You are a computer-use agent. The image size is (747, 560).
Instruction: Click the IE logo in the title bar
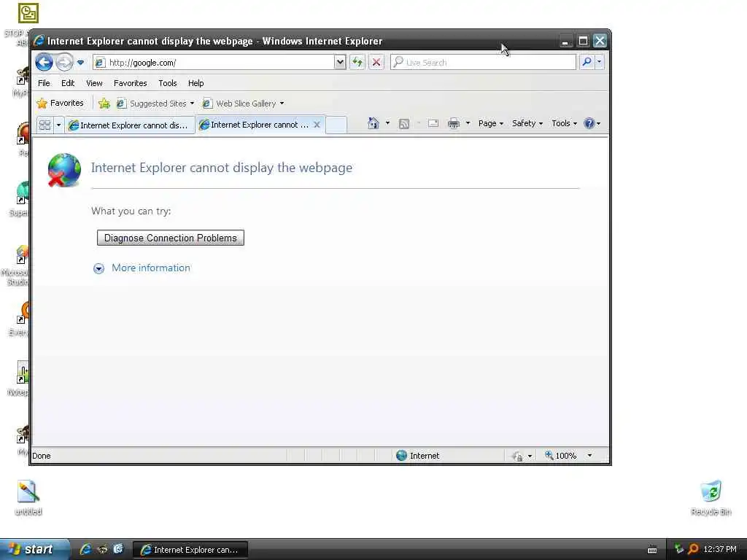click(x=39, y=41)
